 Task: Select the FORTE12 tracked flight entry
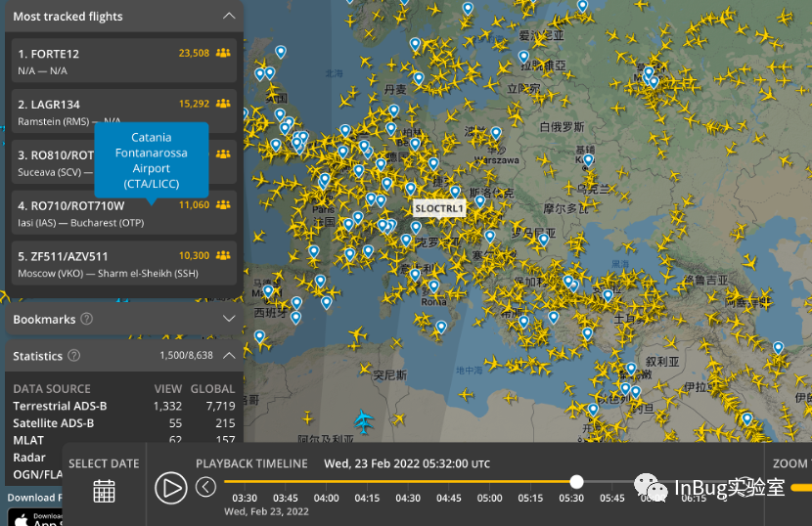[124, 61]
